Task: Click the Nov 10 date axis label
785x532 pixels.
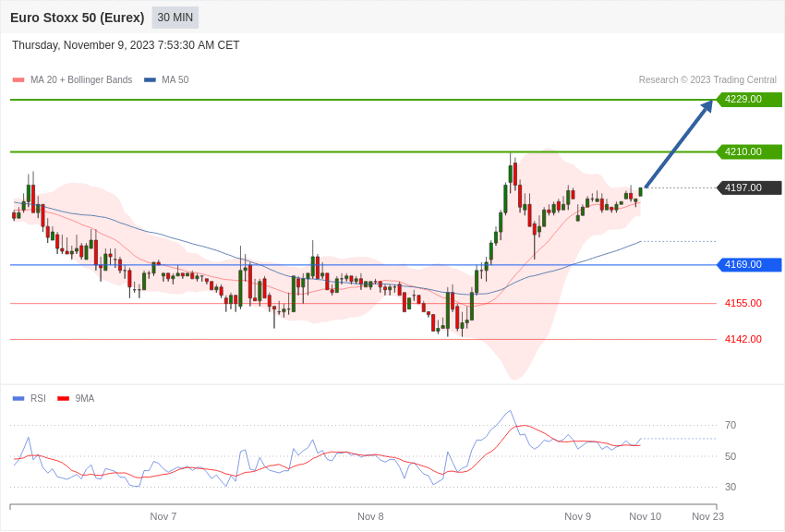Action: 646,516
